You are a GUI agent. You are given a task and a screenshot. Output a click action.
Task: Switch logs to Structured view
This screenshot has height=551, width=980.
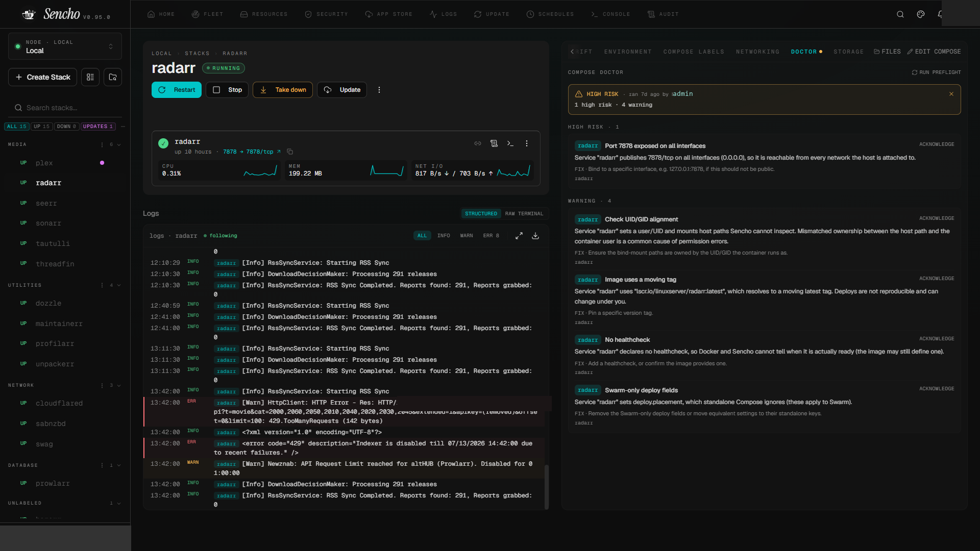pos(481,214)
